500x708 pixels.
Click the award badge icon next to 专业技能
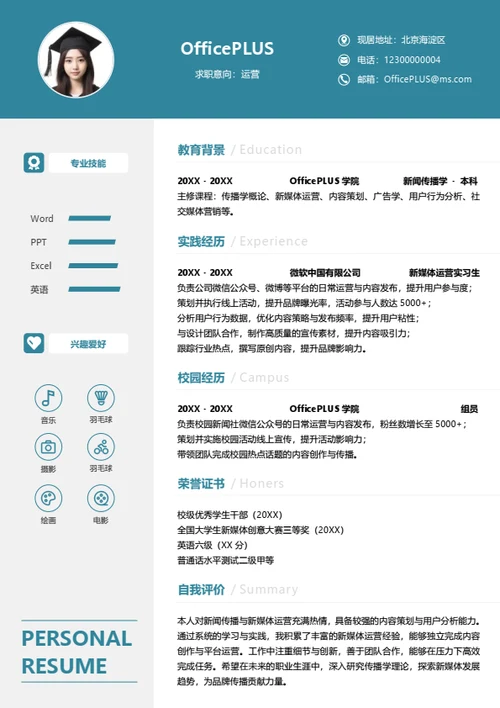pyautogui.click(x=34, y=163)
